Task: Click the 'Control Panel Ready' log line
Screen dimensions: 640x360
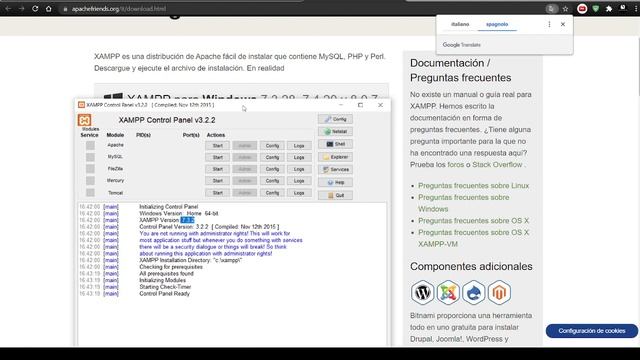Action: pyautogui.click(x=164, y=293)
